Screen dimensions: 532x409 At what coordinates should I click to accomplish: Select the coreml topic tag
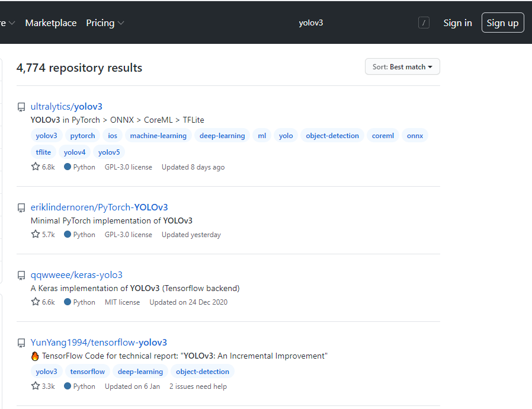tap(383, 136)
